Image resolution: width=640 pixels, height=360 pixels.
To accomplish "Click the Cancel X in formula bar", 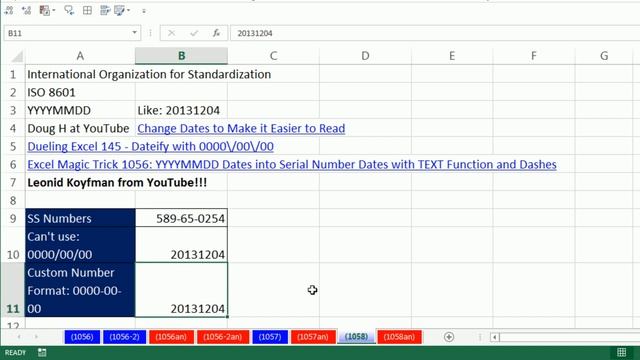I will (x=171, y=33).
